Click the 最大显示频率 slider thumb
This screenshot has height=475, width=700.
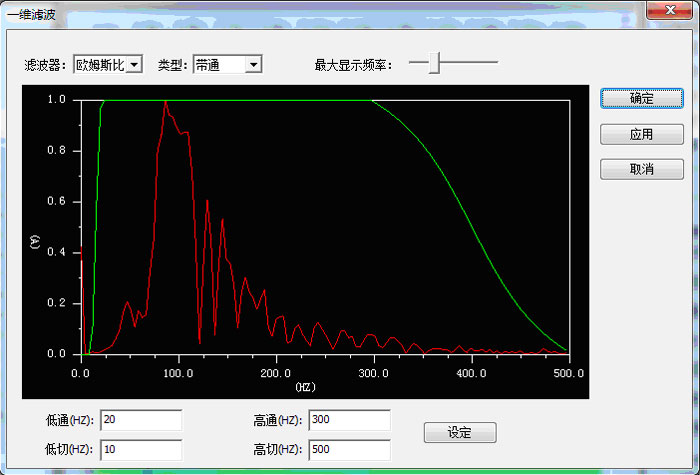tap(434, 64)
